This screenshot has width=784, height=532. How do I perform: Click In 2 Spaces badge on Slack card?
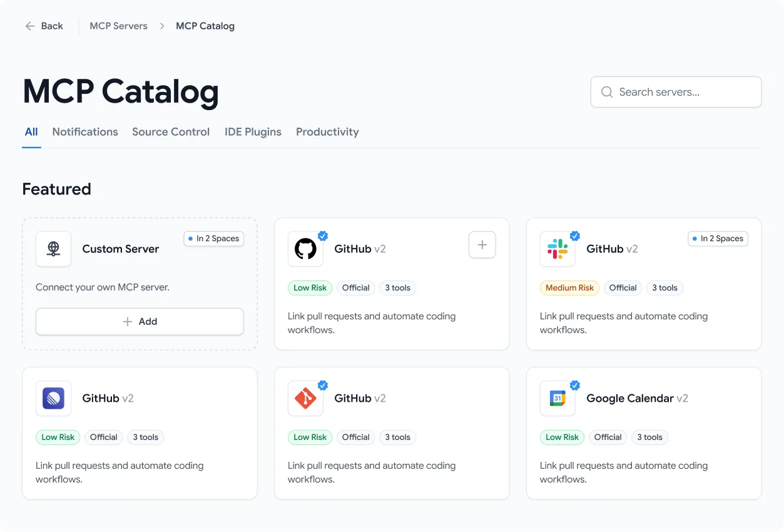718,238
